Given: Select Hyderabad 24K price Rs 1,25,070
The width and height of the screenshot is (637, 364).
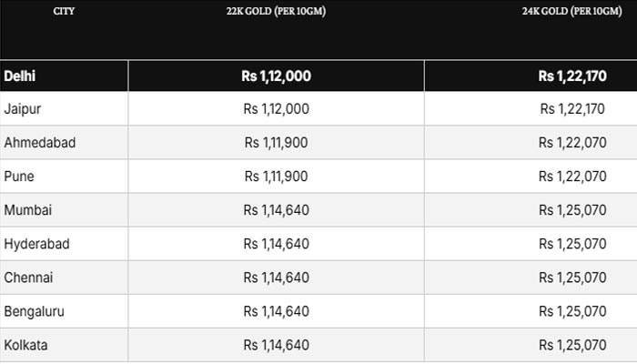Looking at the screenshot, I should click(571, 244).
